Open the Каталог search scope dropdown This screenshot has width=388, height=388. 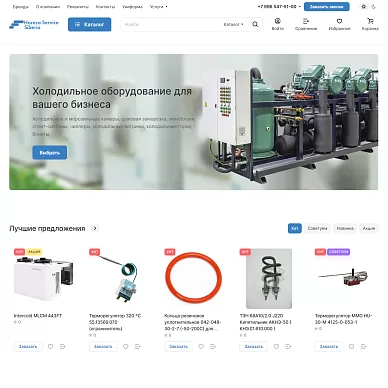coord(233,24)
